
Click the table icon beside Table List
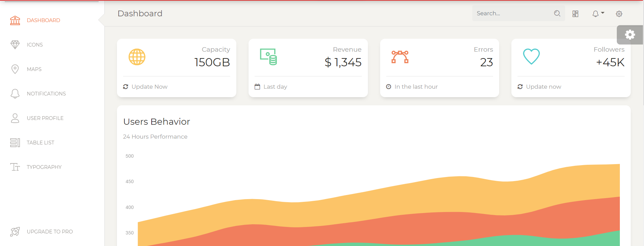coord(15,143)
